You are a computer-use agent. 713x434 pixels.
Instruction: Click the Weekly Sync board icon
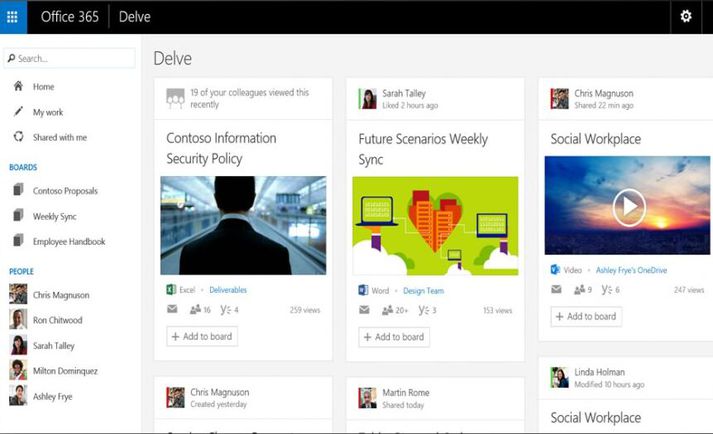(18, 215)
